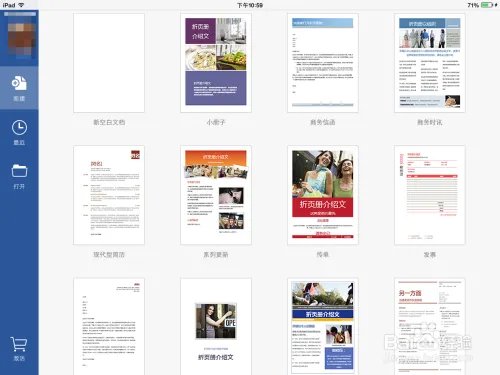Open the 另一方面 template thumbnail
The height and width of the screenshot is (375, 500).
click(430, 326)
